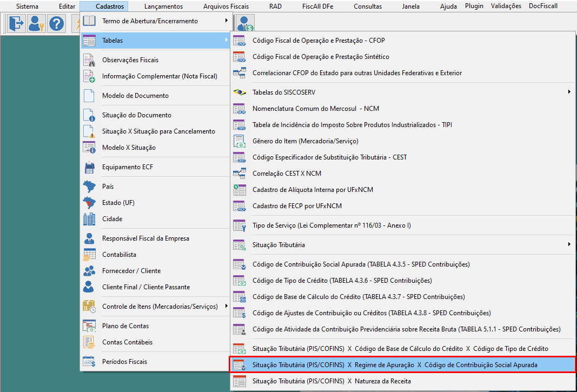Image resolution: width=577 pixels, height=392 pixels.
Task: Select Código de Ajustes de Contribuição 4.3.8
Action: 402,313
